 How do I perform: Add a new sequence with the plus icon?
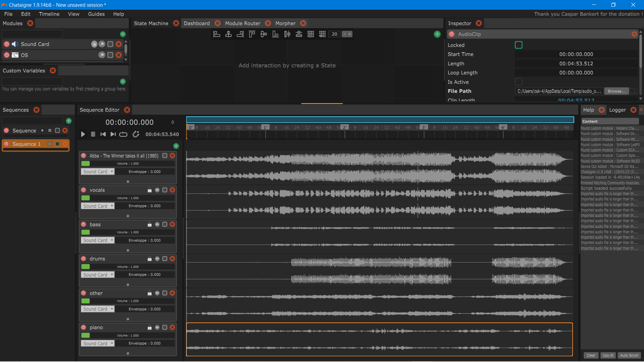click(x=69, y=121)
